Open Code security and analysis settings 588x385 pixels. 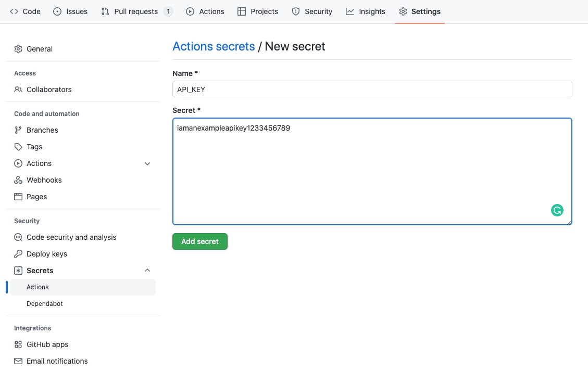(x=71, y=237)
